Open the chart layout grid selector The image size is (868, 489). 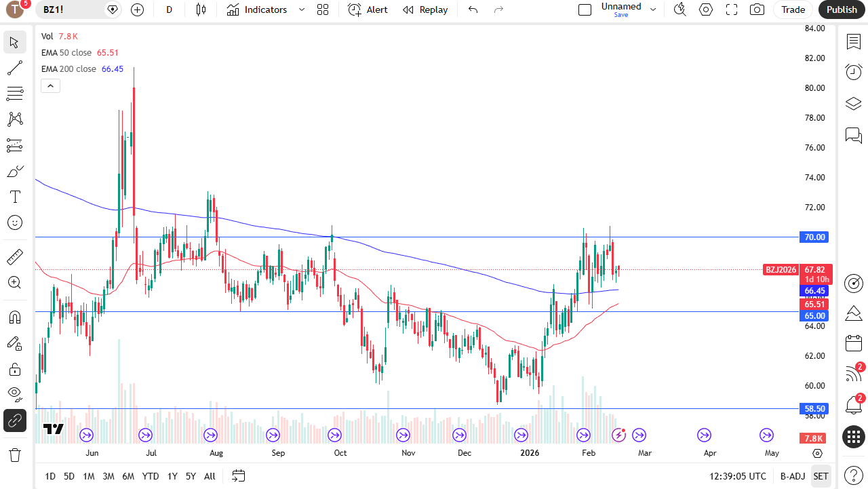(323, 9)
